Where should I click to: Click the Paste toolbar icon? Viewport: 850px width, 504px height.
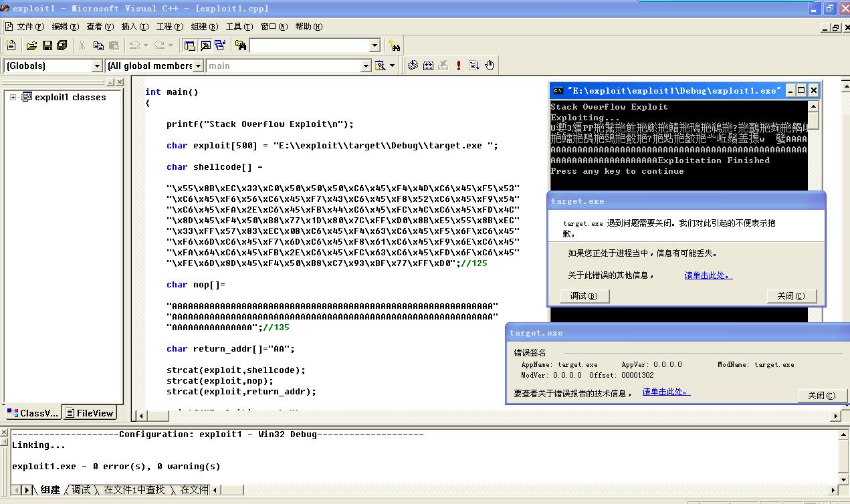pos(114,45)
